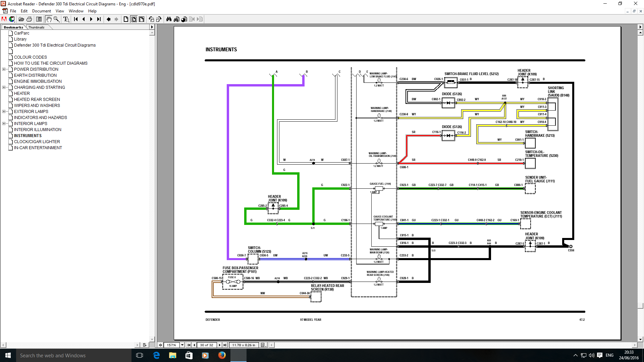Open the page layout dropdown in status bar
The width and height of the screenshot is (644, 362).
click(x=263, y=345)
